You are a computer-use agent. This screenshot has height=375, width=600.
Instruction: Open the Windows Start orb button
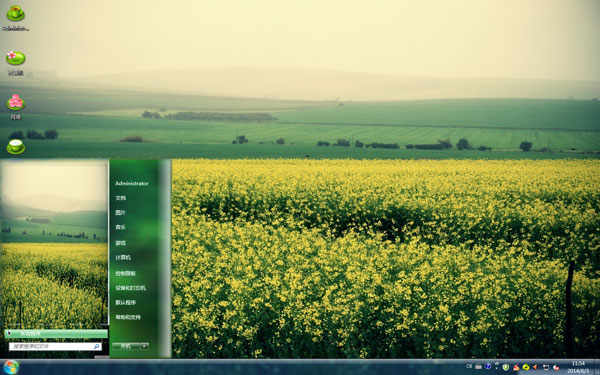[11, 367]
